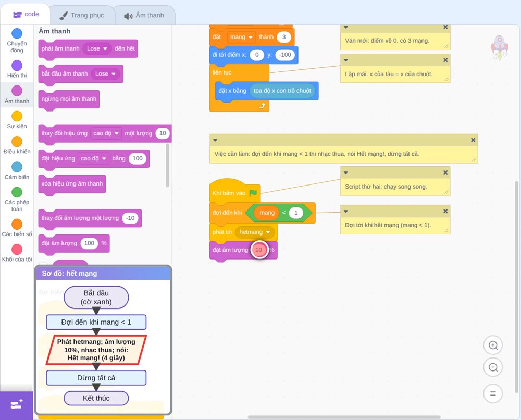521x420 pixels.
Task: Collapse the 'Việc cần làm' comment
Action: click(x=215, y=140)
